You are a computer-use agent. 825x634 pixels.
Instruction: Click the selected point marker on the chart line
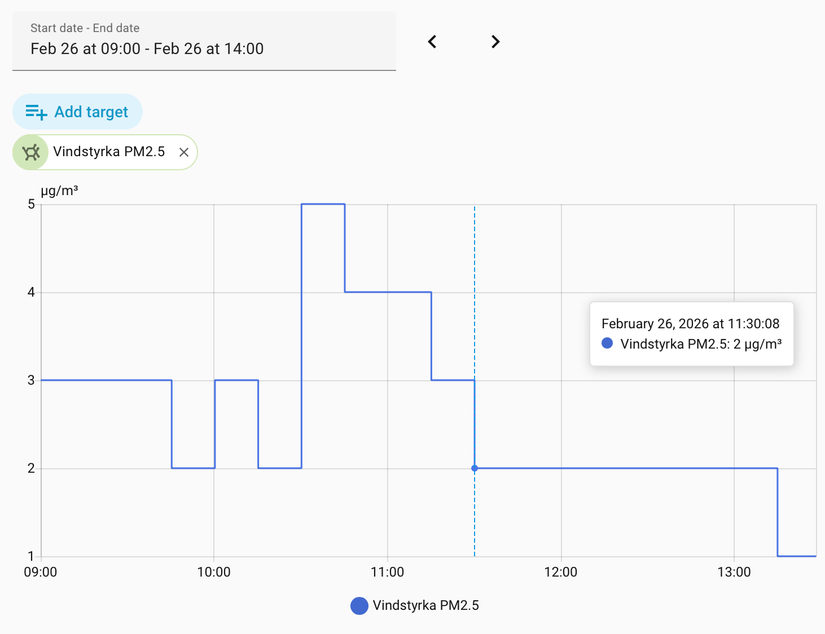pos(474,467)
